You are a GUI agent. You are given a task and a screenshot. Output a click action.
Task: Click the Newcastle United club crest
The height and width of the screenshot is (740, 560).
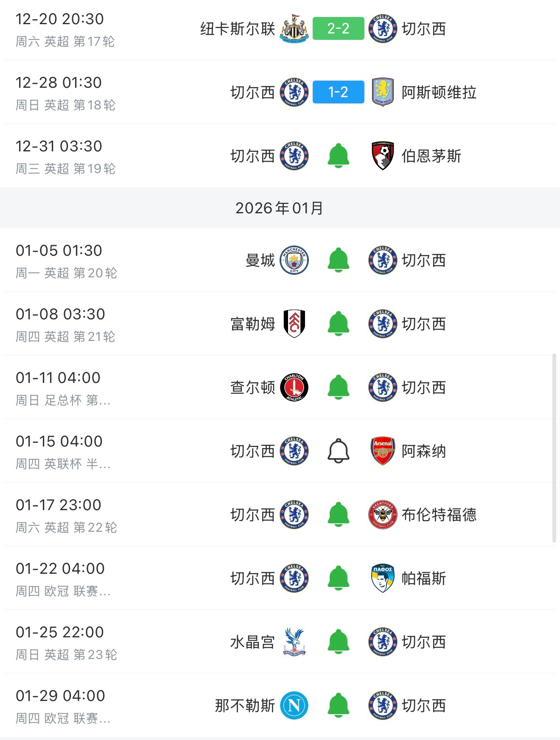pos(294,28)
